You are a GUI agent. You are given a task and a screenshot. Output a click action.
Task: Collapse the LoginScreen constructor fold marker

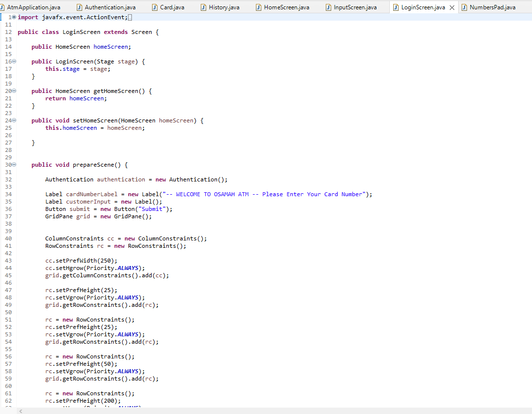13,61
